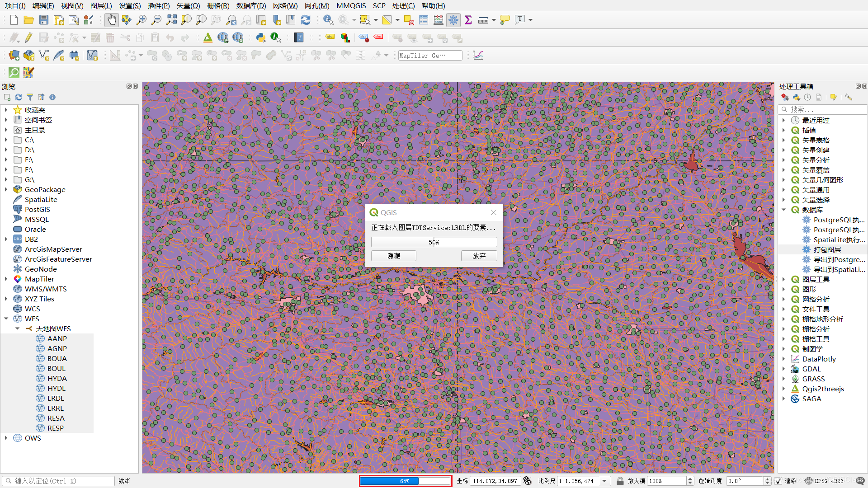Click the processing toolbox 搜索 field
The image size is (868, 488).
click(x=823, y=109)
